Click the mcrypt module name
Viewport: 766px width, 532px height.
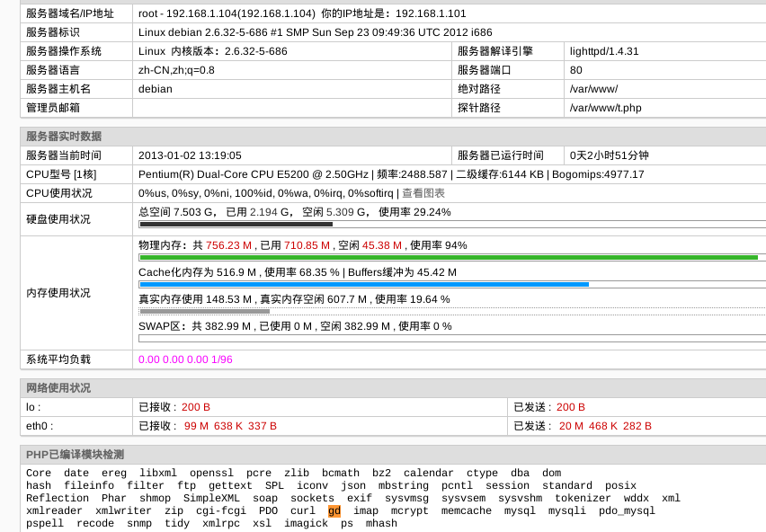tap(409, 511)
